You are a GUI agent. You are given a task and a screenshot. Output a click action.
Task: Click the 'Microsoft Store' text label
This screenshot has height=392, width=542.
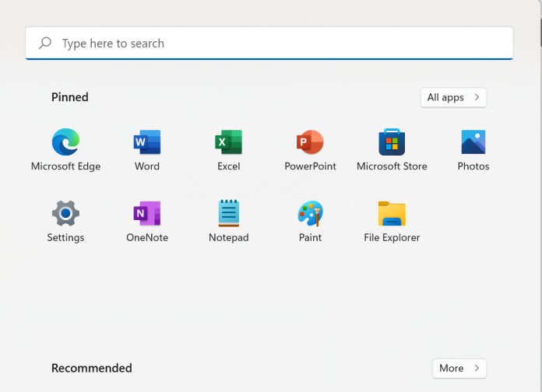tap(392, 166)
